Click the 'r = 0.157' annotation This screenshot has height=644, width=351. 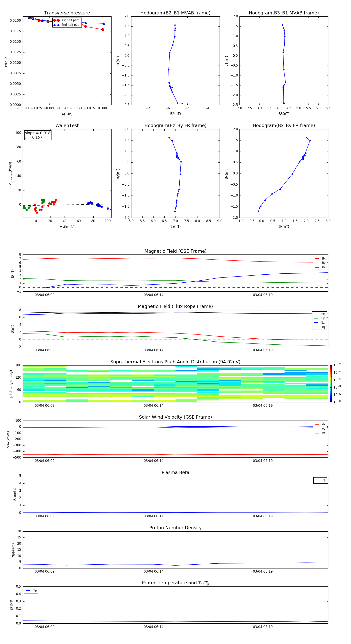34,137
